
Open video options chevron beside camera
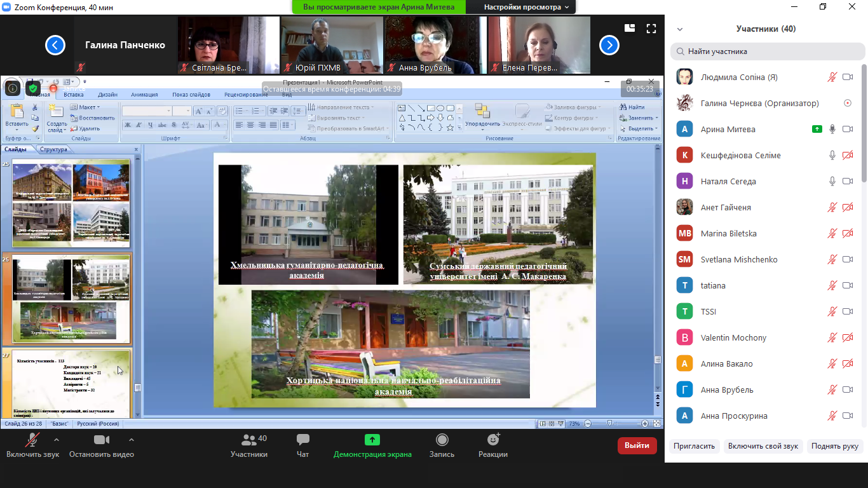coord(132,439)
